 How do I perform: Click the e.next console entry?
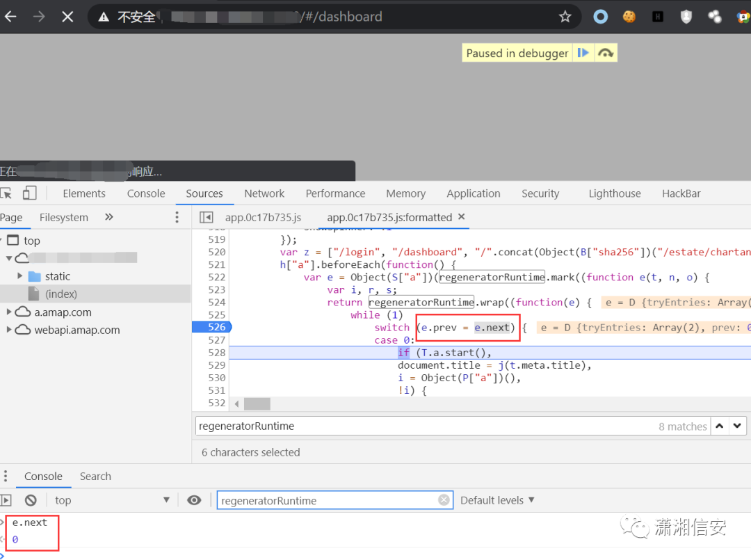29,522
